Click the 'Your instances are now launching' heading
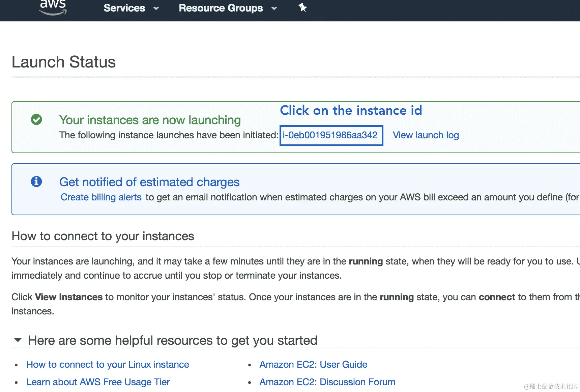The image size is (580, 392). tap(150, 120)
